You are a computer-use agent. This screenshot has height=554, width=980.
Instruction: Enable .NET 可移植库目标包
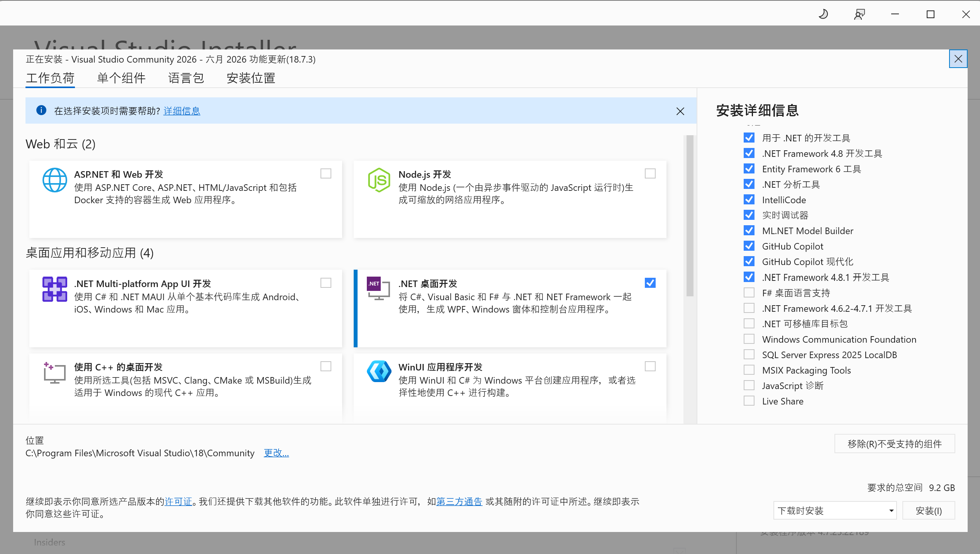749,324
